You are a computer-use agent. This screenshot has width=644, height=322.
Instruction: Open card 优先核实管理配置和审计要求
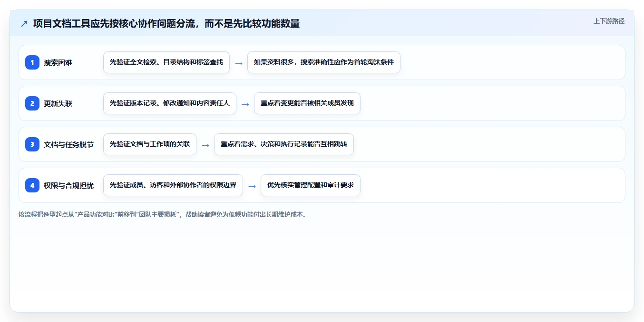(311, 185)
